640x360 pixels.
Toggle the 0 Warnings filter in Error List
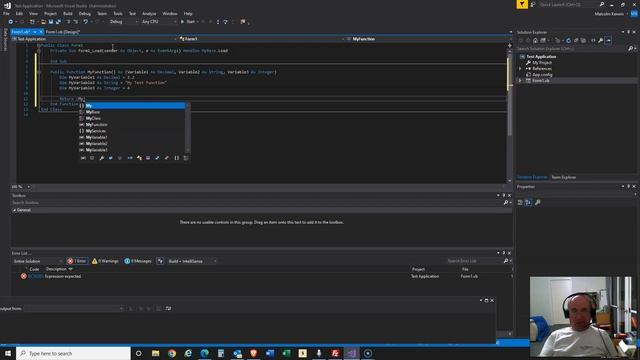(105, 261)
